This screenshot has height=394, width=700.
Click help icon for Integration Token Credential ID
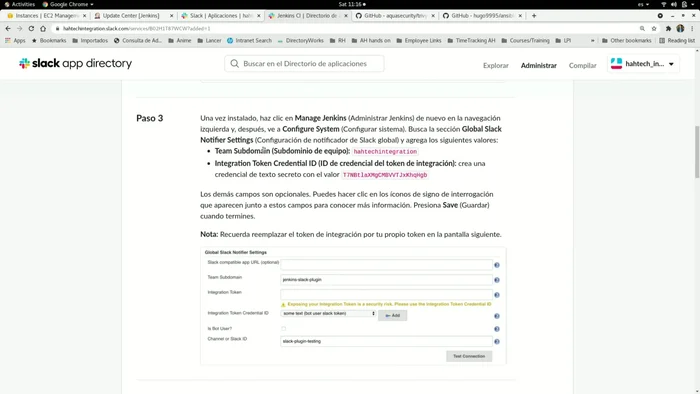pos(496,316)
